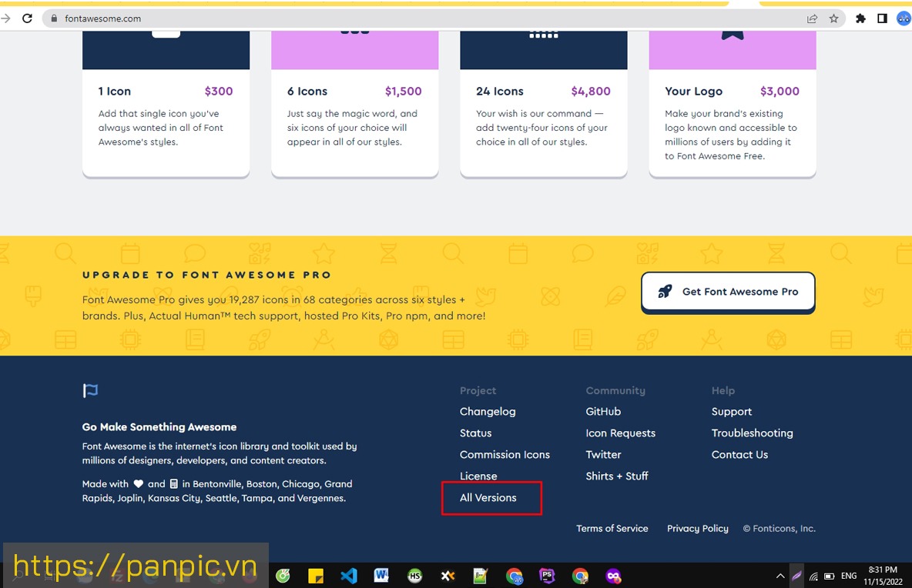Open the Twitter community link

pos(603,454)
